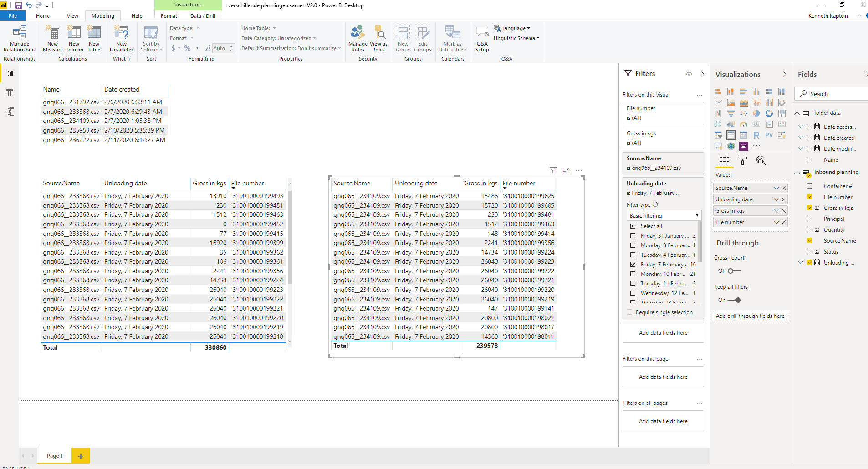
Task: Switch to the View ribbon tab
Action: (72, 16)
